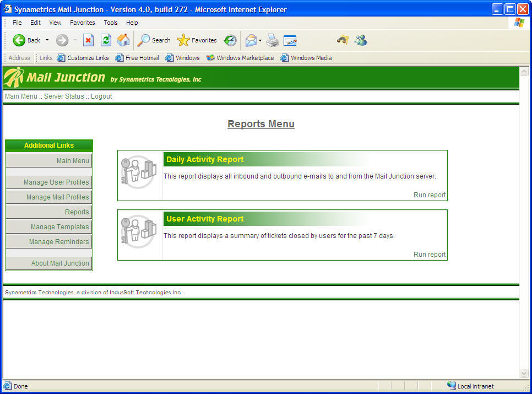The image size is (532, 394).
Task: Expand the Back button dropdown
Action: tap(47, 40)
